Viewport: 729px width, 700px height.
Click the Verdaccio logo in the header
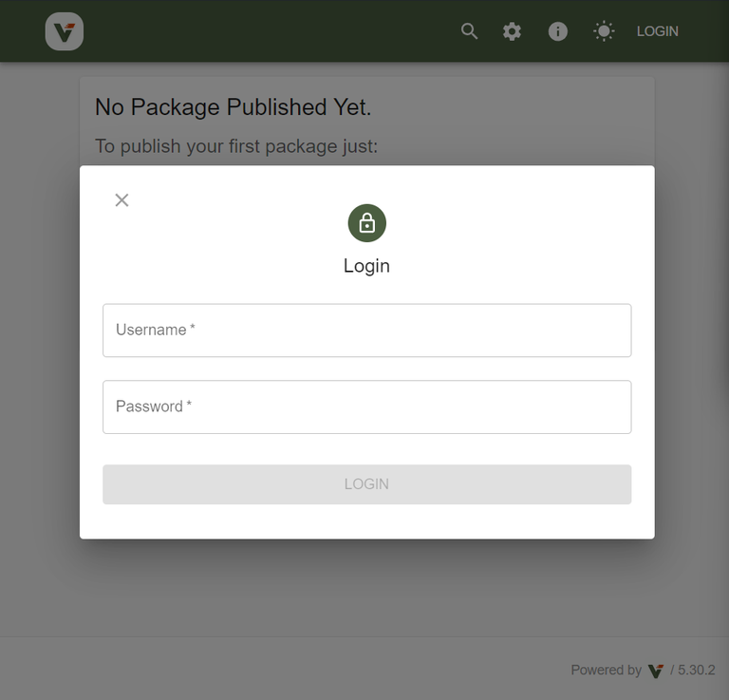click(65, 31)
